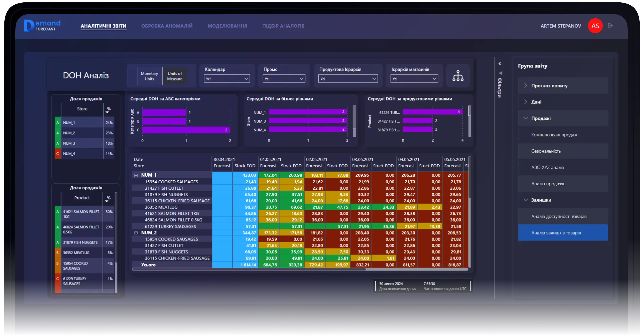Click the logout icon beside the avatar
644x336 pixels.
point(610,26)
